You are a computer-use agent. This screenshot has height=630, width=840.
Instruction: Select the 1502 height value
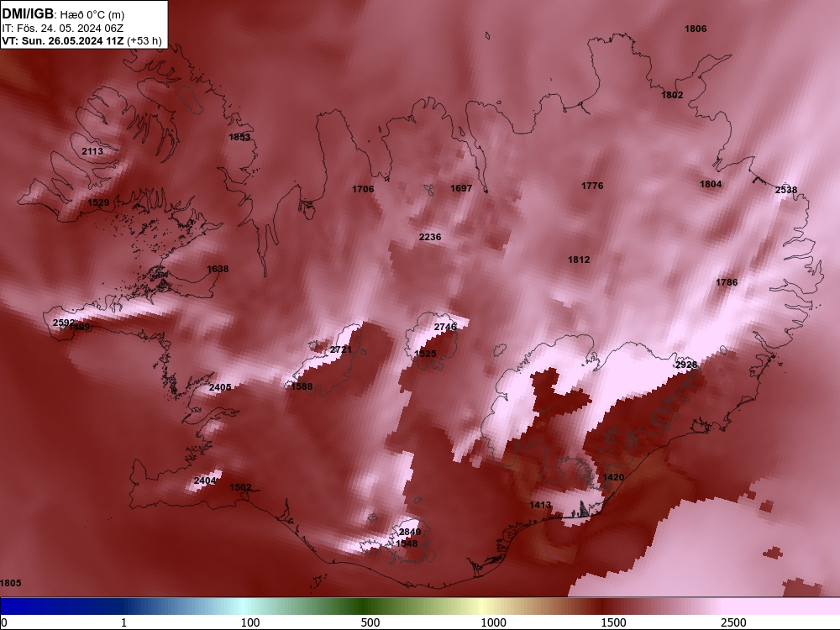click(240, 487)
